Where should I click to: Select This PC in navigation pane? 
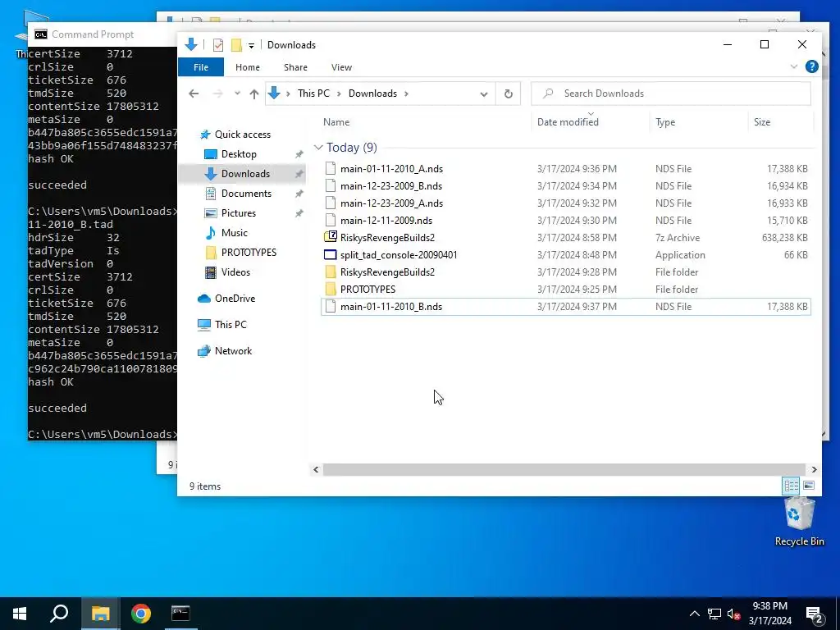pyautogui.click(x=231, y=325)
